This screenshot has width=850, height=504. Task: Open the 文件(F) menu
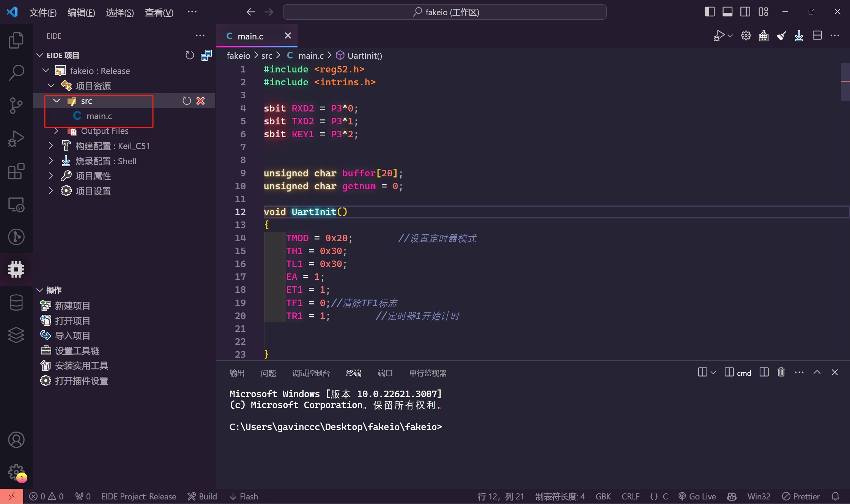click(42, 12)
